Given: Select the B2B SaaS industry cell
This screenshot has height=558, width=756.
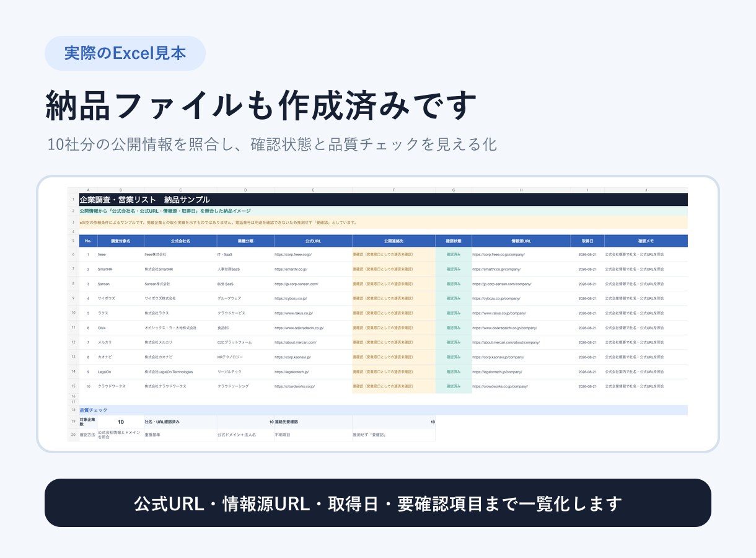Looking at the screenshot, I should tap(245, 284).
